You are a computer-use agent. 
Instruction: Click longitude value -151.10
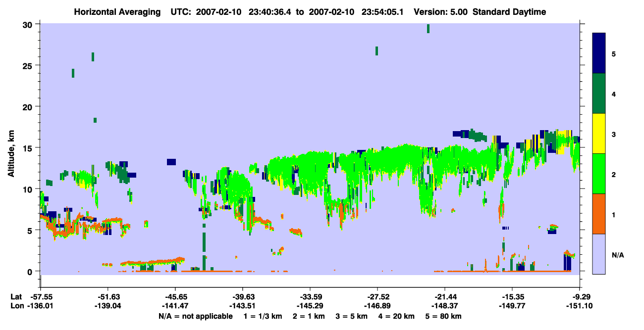pyautogui.click(x=580, y=306)
